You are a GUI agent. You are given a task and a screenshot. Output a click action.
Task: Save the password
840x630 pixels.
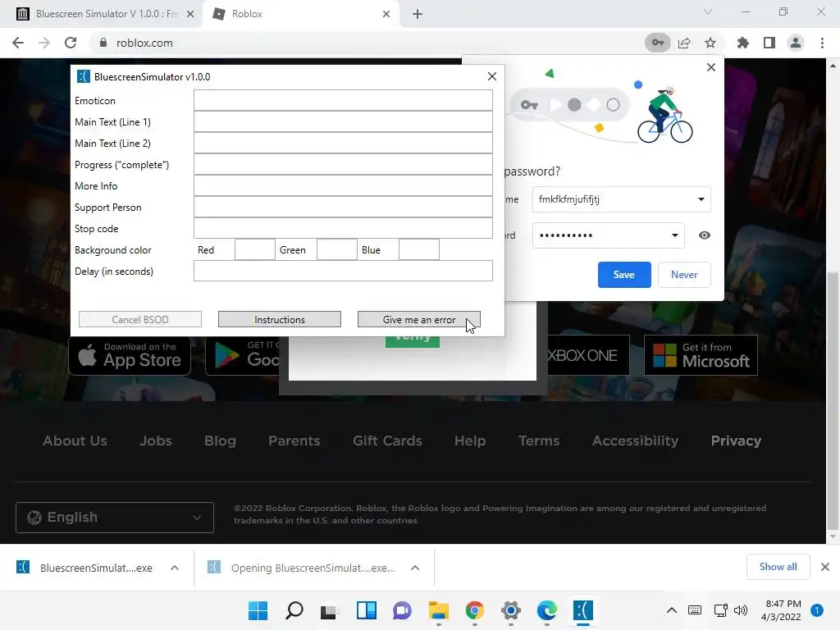coord(624,275)
